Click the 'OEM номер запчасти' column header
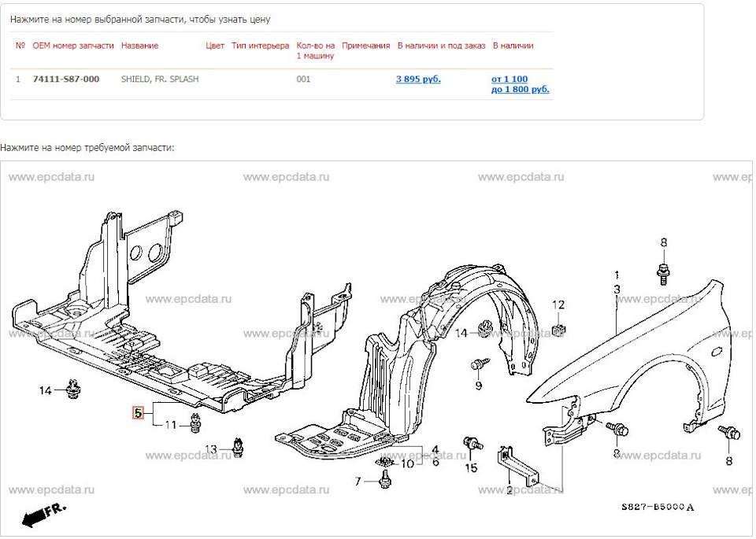Viewport: 756px width, 539px height. [x=73, y=46]
